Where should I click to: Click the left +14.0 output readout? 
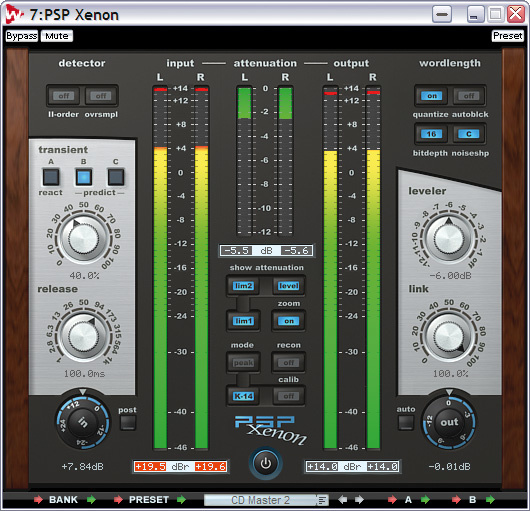[322, 467]
